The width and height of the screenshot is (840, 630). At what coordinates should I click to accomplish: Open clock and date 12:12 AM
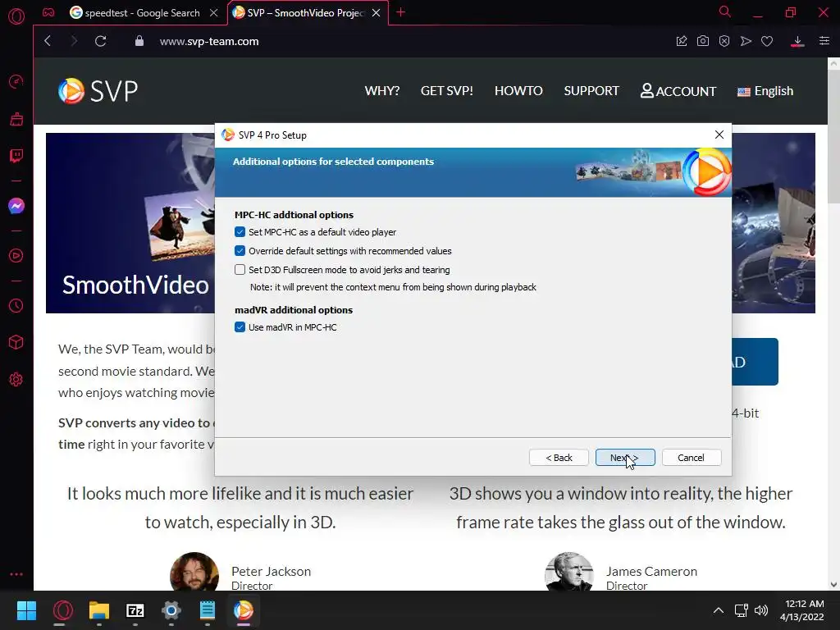click(802, 610)
